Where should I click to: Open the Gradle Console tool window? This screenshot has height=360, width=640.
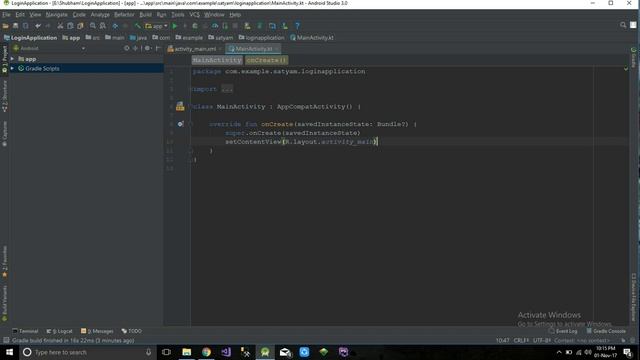point(606,331)
